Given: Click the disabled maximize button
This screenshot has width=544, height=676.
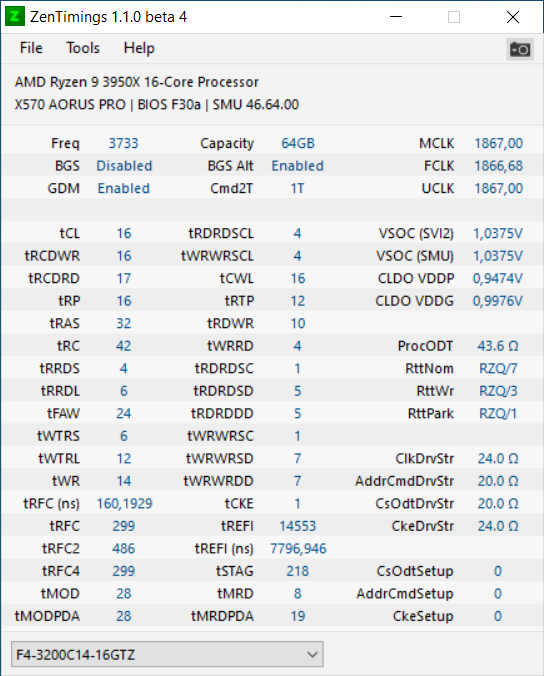Looking at the screenshot, I should [454, 17].
